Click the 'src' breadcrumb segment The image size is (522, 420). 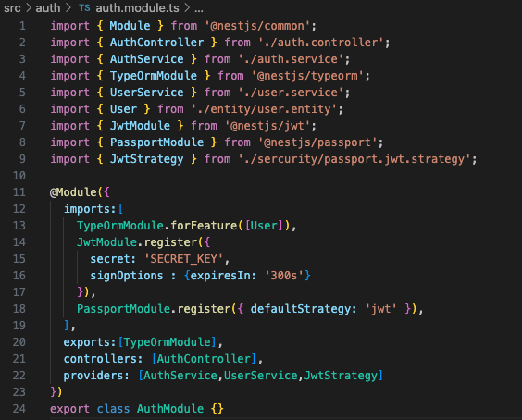[12, 7]
